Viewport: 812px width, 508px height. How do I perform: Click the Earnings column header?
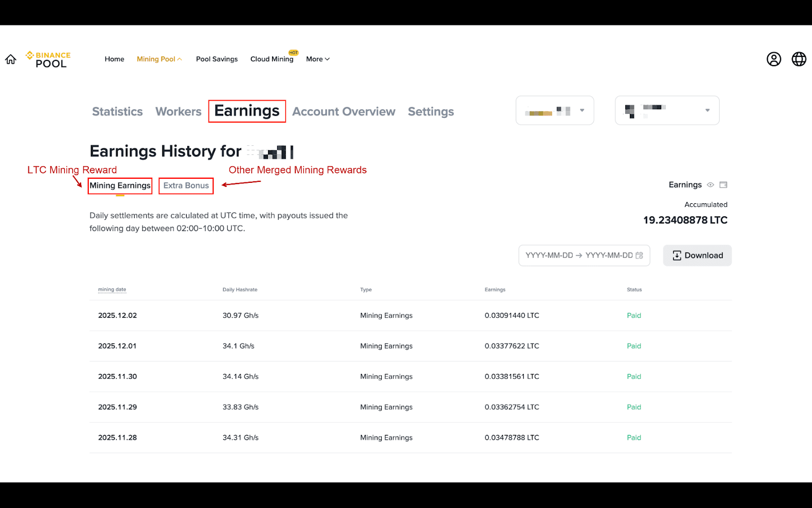tap(495, 290)
